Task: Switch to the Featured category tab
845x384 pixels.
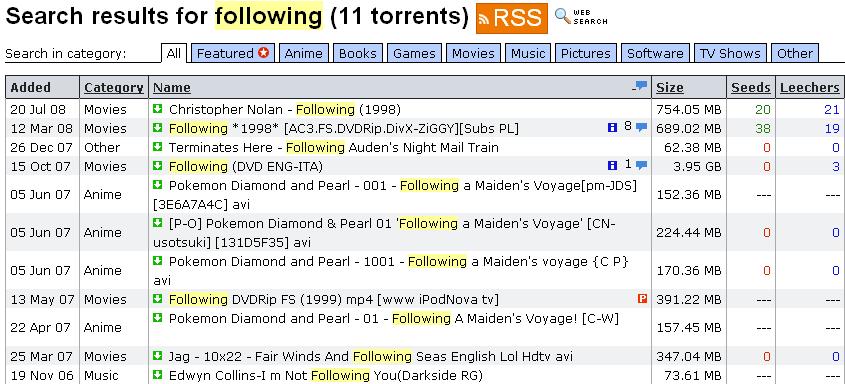Action: (x=233, y=53)
